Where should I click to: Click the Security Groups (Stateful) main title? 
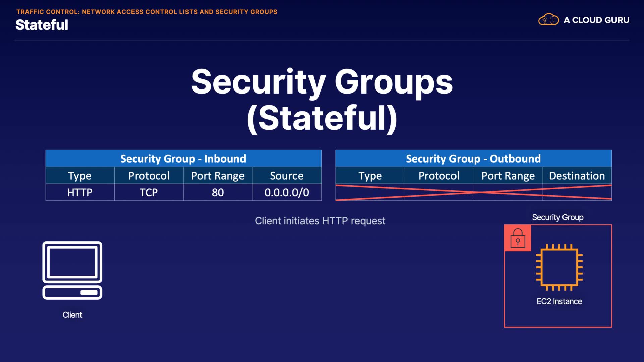click(x=322, y=100)
